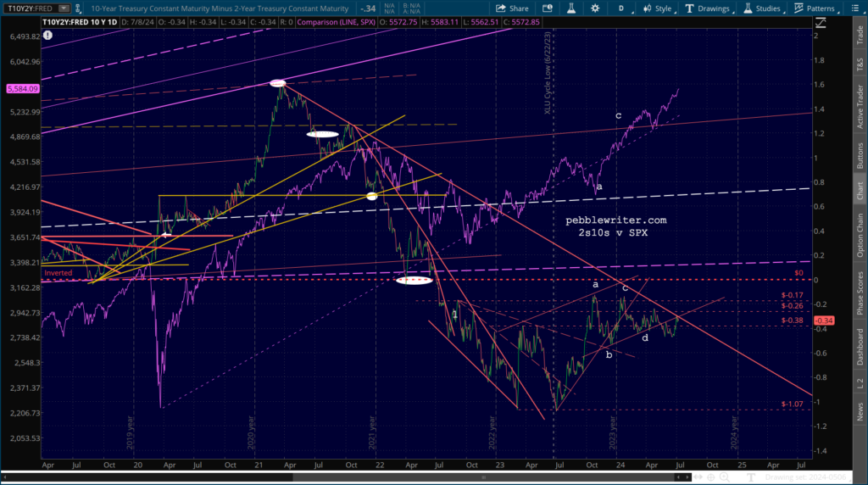Toggle the expand arrows icon in bottom bar
Image resolution: width=868 pixels, height=485 pixels.
(x=698, y=477)
